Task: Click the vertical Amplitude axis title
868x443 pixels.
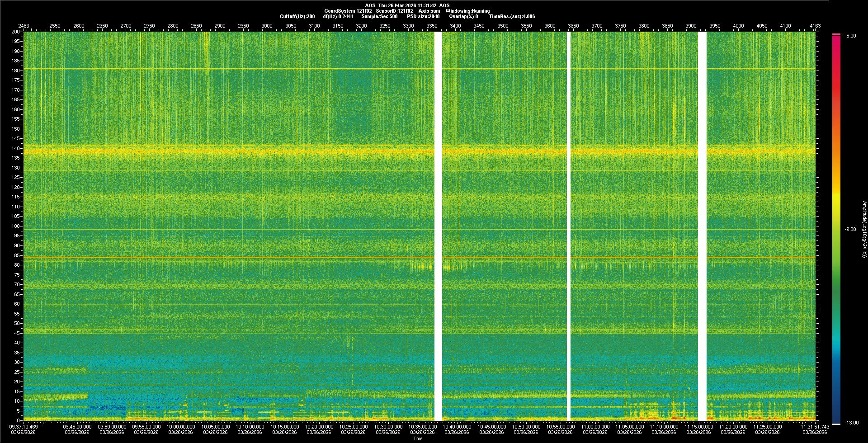Action: point(864,230)
